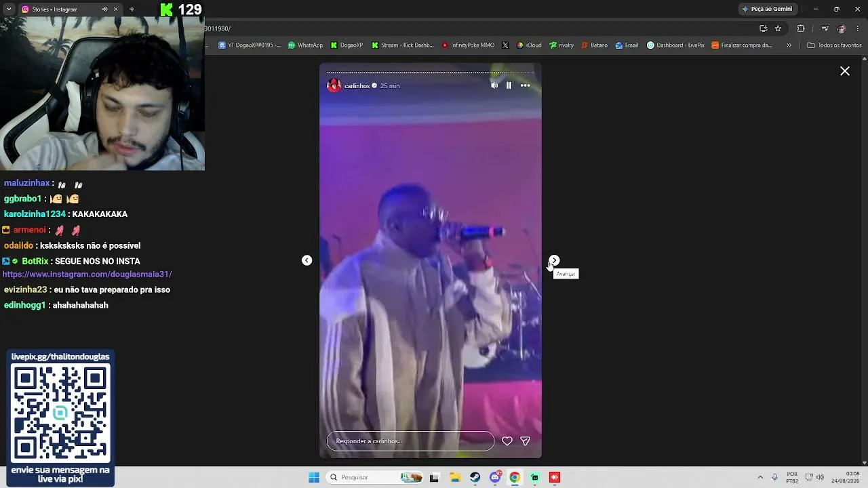This screenshot has width=868, height=488.
Task: Close the Stories • Instagram tab
Action: (x=115, y=9)
